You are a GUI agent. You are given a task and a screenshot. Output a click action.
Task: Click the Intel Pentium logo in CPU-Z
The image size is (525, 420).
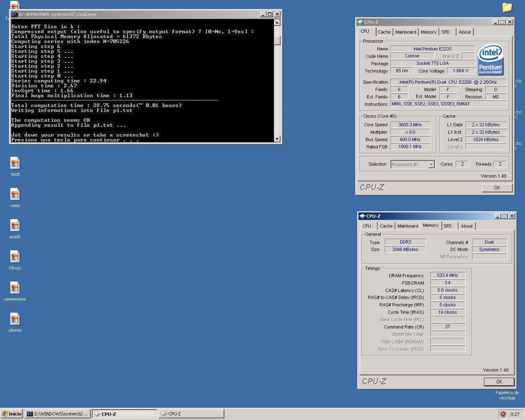[491, 60]
